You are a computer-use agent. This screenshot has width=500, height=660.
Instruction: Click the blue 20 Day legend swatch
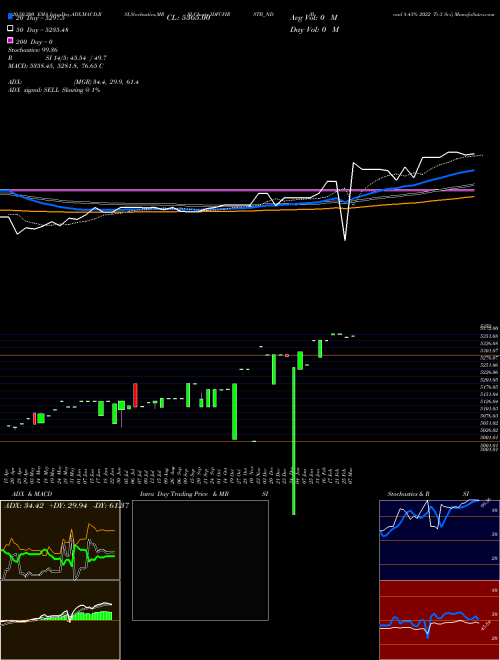pos(10,17)
